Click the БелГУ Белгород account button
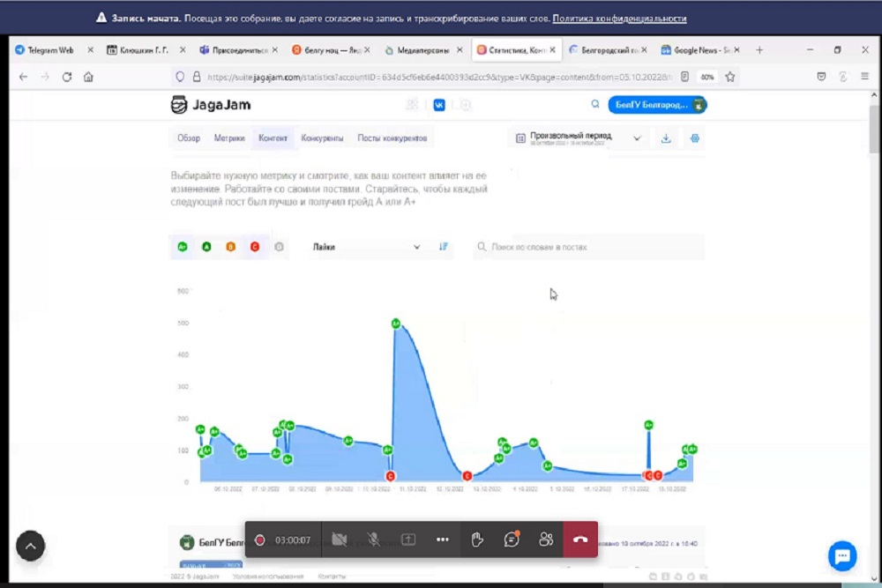 [x=657, y=105]
